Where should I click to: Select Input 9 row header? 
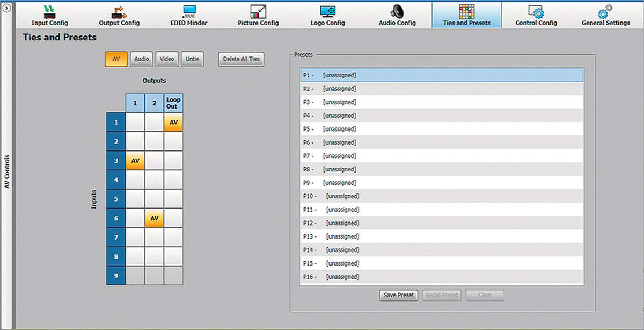pyautogui.click(x=116, y=275)
